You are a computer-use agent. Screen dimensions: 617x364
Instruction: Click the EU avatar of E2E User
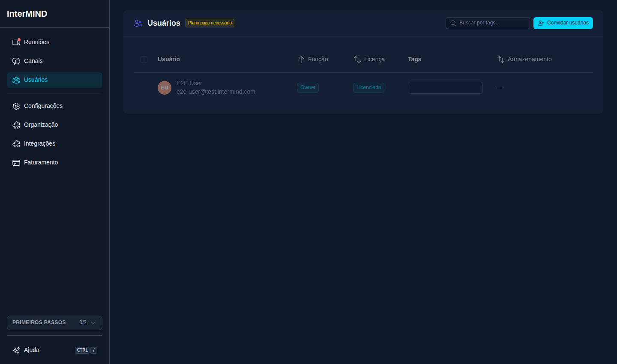[x=165, y=88]
